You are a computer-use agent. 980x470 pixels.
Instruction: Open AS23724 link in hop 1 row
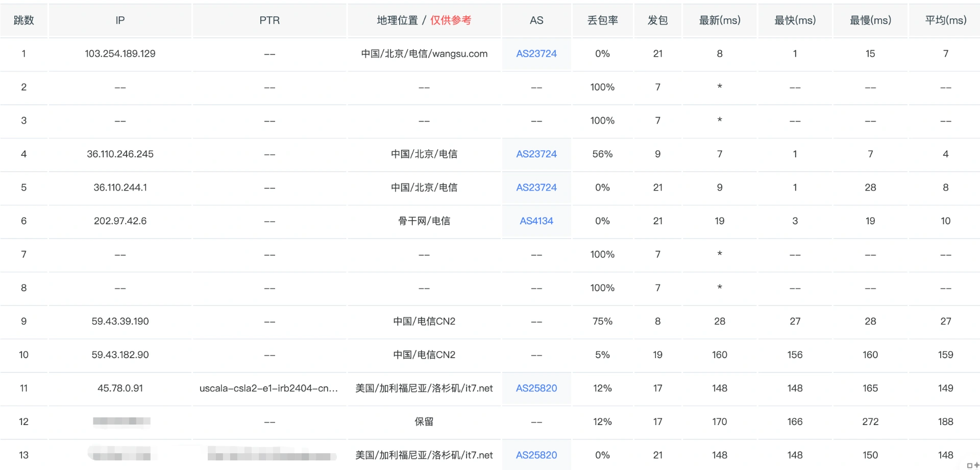(x=536, y=54)
